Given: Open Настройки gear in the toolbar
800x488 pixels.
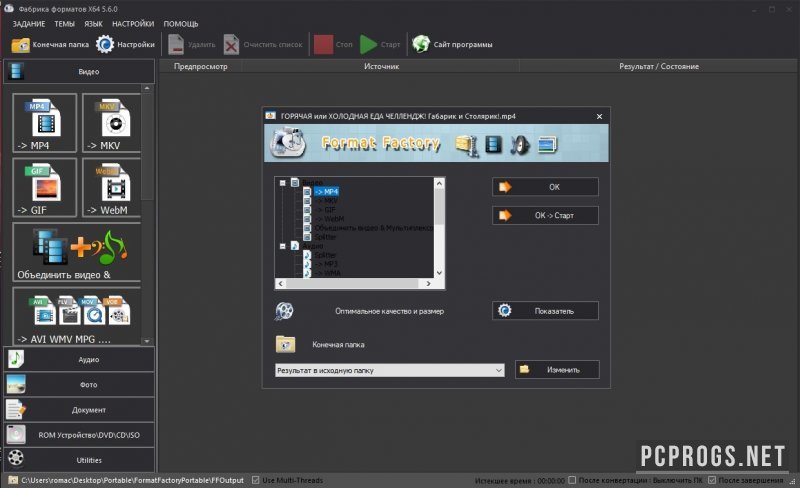Looking at the screenshot, I should 105,44.
